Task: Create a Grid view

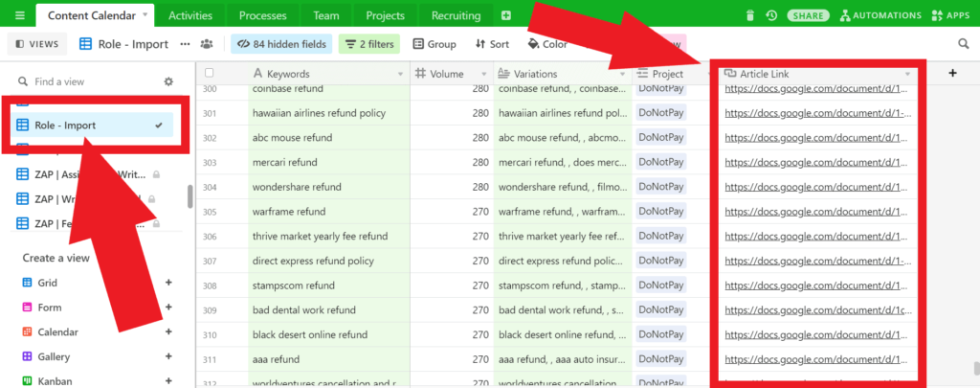Action: pos(47,283)
